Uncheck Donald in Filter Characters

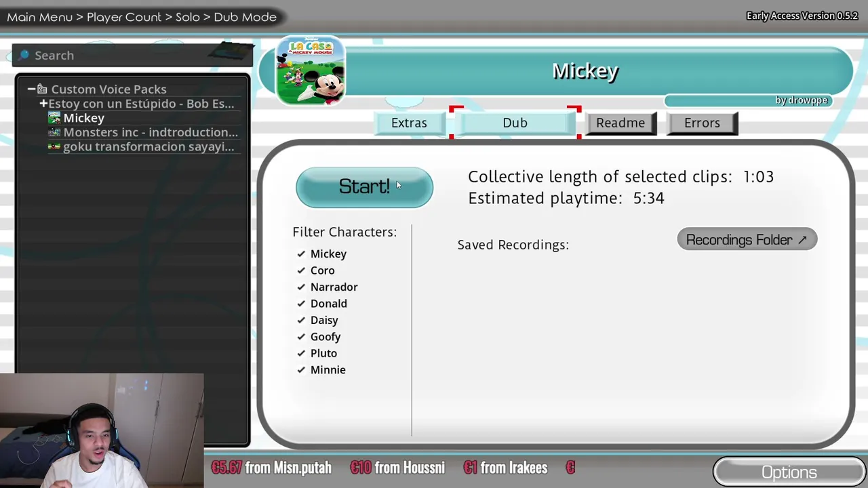[301, 304]
